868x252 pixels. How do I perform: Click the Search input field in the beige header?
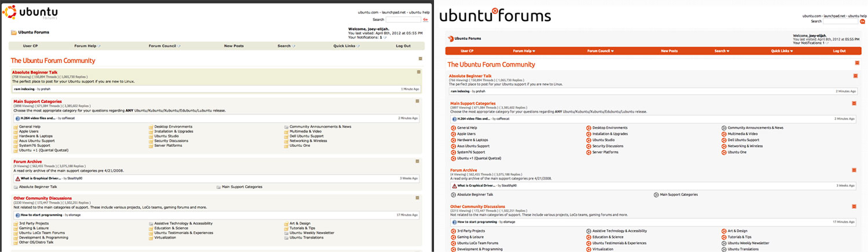tap(403, 19)
